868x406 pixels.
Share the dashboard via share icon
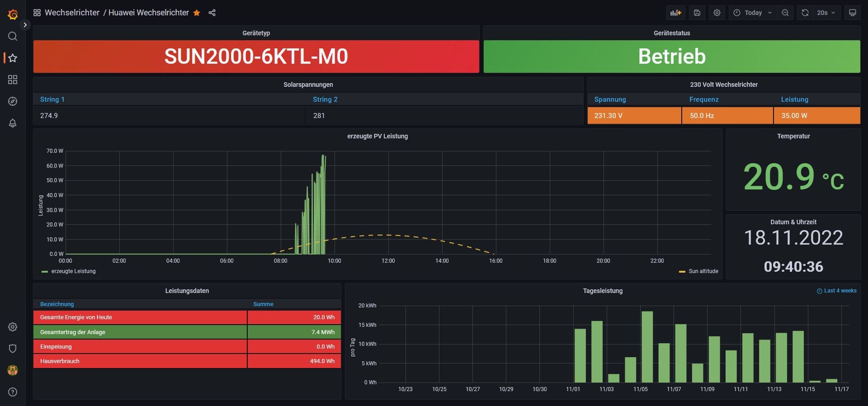[x=212, y=13]
